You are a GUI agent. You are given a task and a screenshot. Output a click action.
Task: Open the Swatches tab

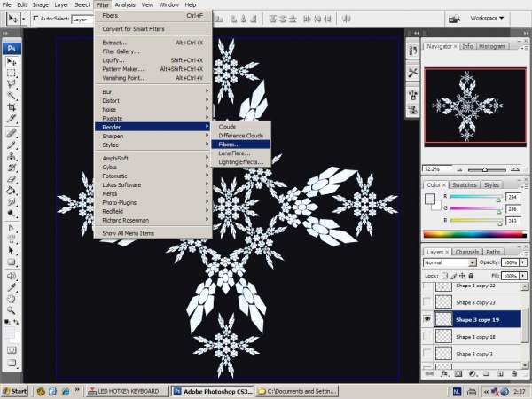coord(464,185)
